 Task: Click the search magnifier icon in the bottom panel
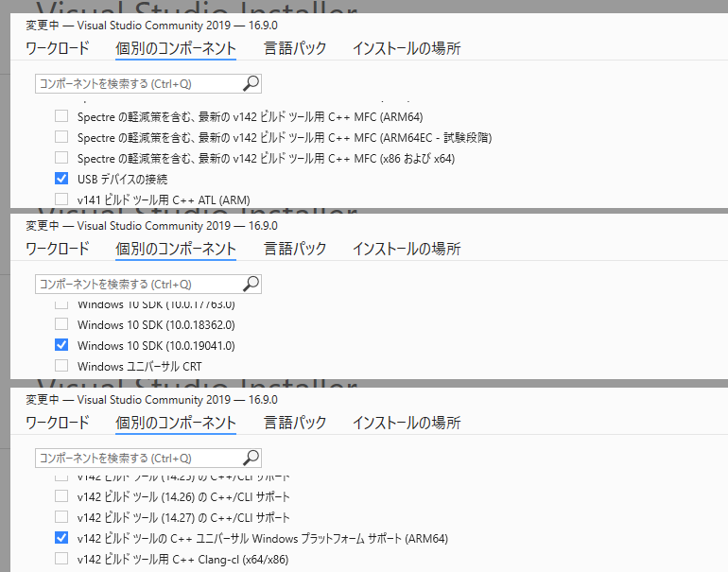click(x=251, y=458)
